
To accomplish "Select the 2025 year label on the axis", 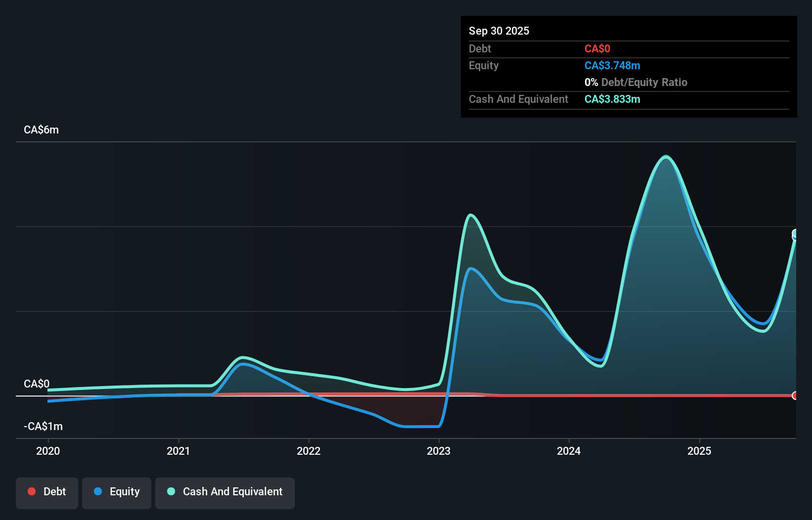I will pos(700,451).
